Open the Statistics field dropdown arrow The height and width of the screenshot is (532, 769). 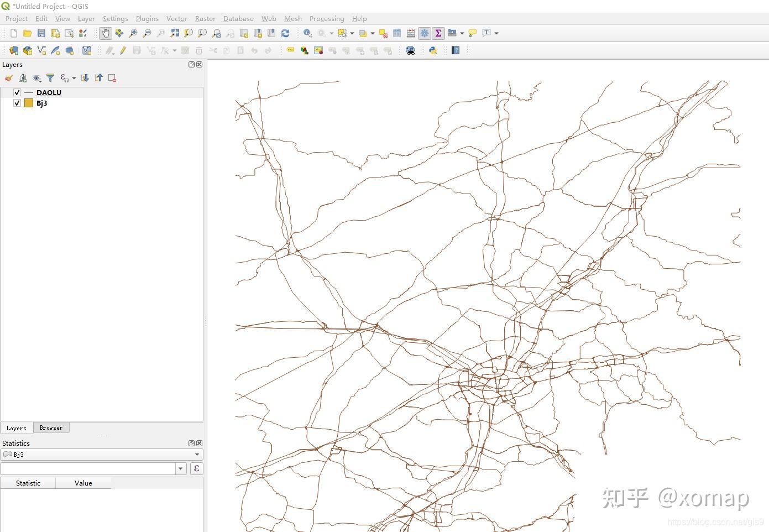pos(181,468)
